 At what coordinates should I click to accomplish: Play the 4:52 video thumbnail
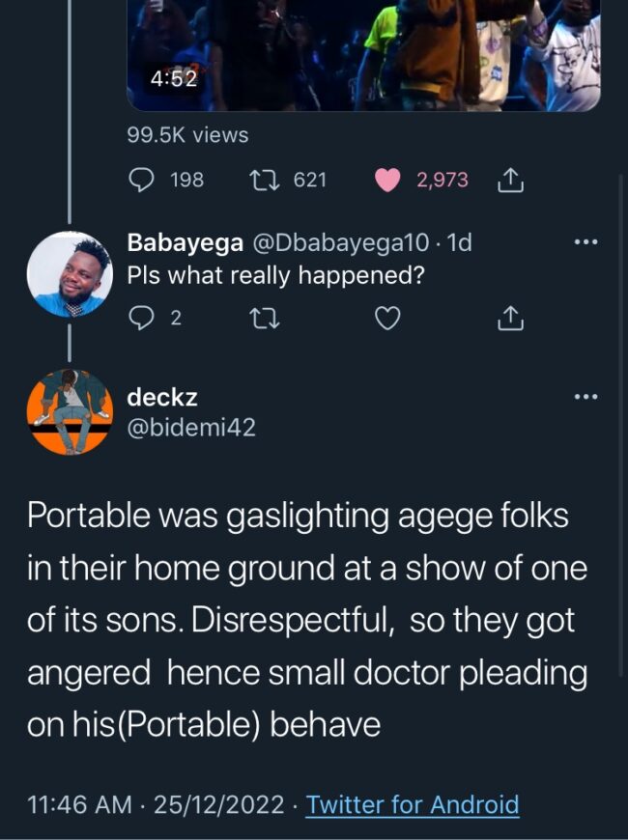363,53
